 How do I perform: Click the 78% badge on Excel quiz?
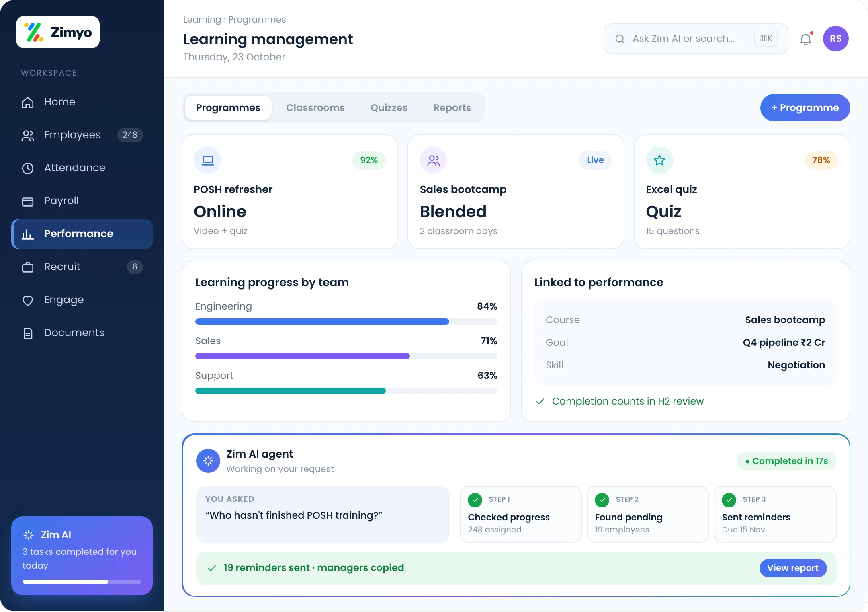tap(821, 160)
